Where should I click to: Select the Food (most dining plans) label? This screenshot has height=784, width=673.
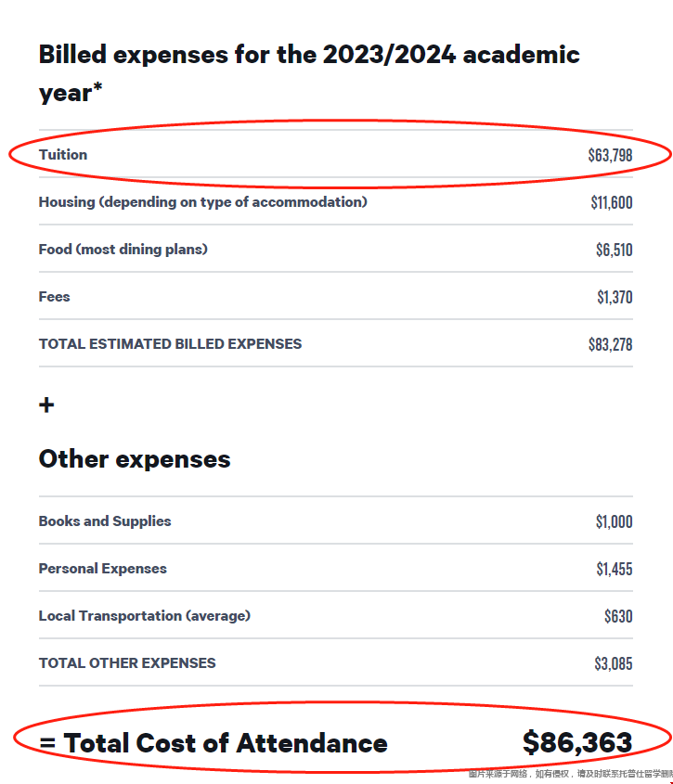pyautogui.click(x=123, y=250)
